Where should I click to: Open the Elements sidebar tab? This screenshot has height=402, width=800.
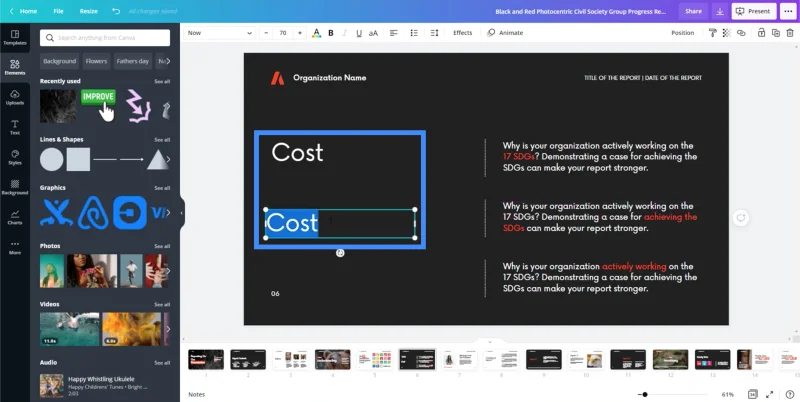[15, 67]
